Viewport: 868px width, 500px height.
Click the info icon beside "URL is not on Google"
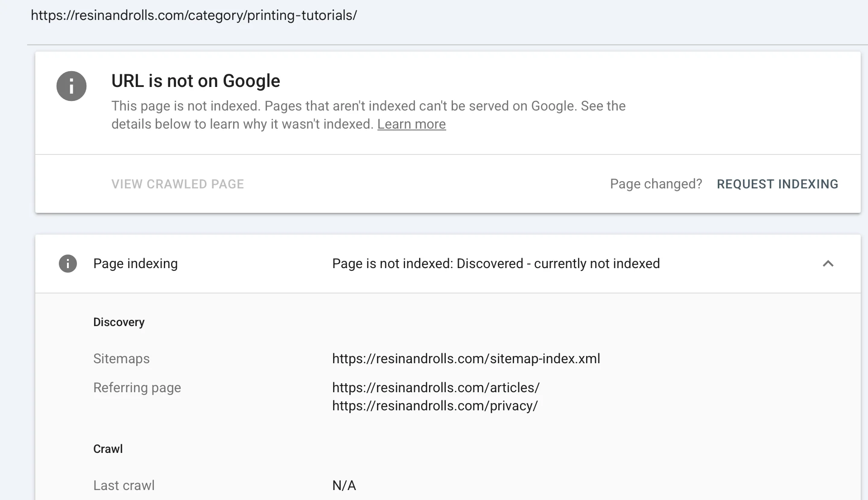(x=72, y=86)
